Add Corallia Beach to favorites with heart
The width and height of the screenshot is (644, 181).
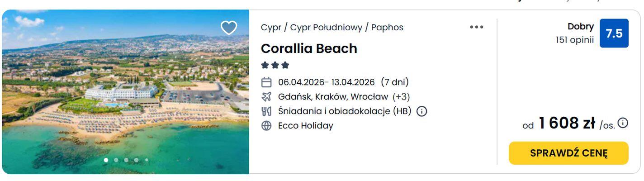(229, 28)
